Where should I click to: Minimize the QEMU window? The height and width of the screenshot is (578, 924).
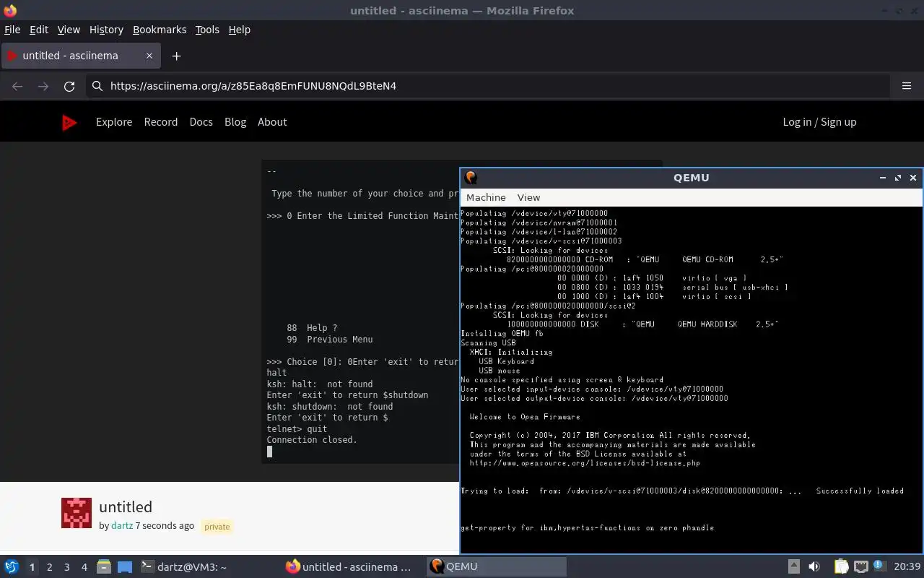(x=883, y=178)
